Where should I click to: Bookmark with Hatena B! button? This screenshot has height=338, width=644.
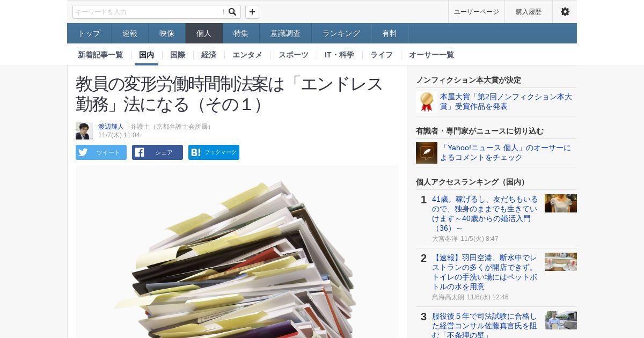214,152
